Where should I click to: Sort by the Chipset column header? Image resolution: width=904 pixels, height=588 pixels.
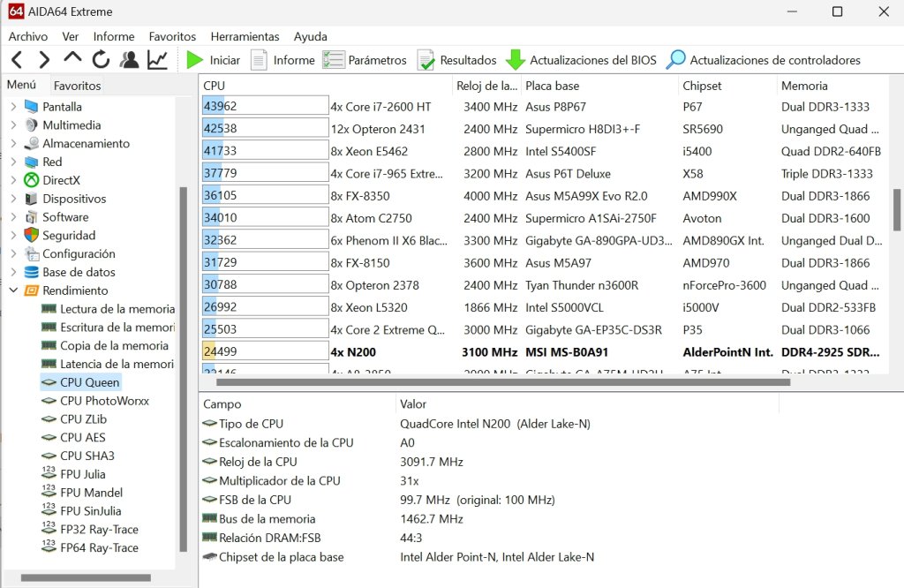coord(728,86)
